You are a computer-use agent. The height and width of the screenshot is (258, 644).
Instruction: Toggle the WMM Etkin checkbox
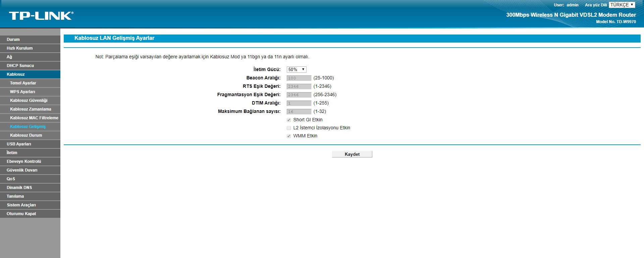tap(289, 136)
